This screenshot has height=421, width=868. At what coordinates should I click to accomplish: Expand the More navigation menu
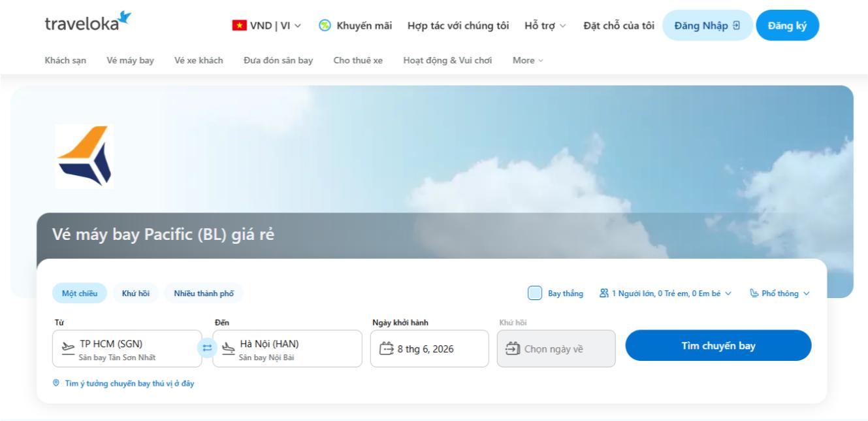pos(528,61)
